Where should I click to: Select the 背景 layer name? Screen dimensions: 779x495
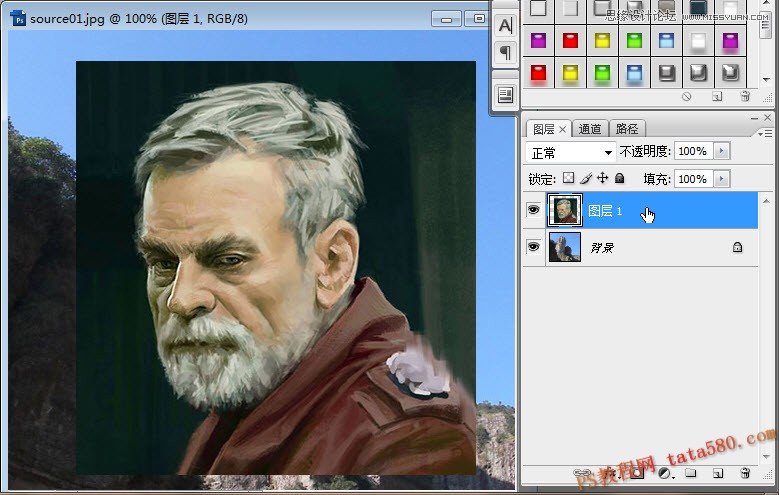602,248
